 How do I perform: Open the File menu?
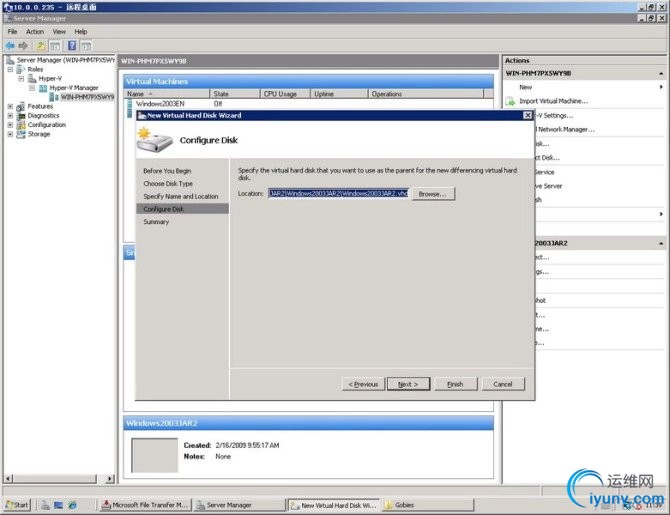[x=12, y=32]
